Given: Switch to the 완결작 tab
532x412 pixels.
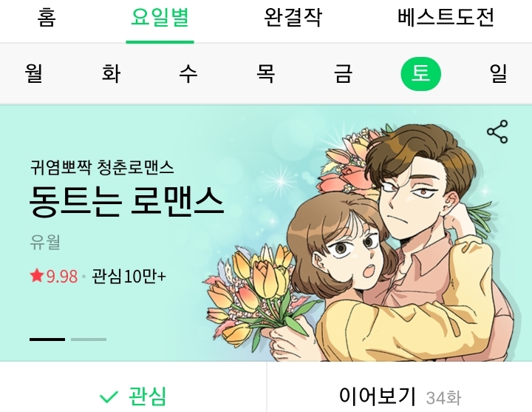Looking at the screenshot, I should (x=293, y=17).
